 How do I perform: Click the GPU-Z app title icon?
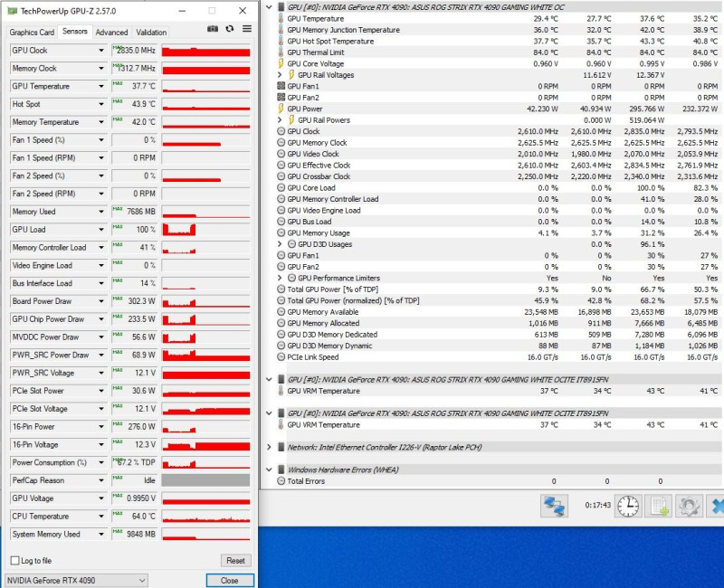tap(13, 11)
